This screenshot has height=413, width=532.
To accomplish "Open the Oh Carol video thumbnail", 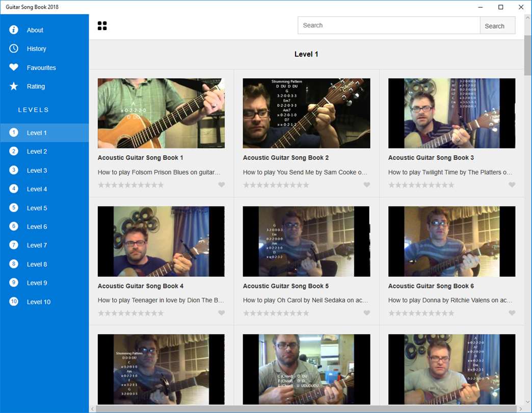I will 306,241.
